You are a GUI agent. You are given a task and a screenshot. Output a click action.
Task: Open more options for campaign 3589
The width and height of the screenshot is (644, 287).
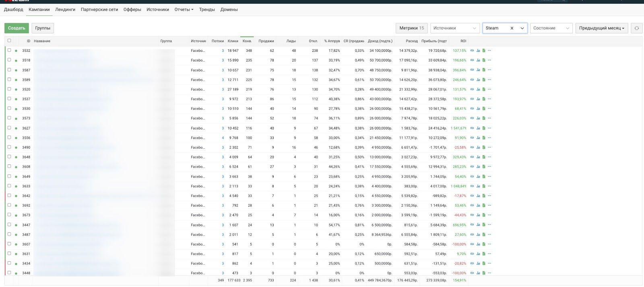(489, 80)
